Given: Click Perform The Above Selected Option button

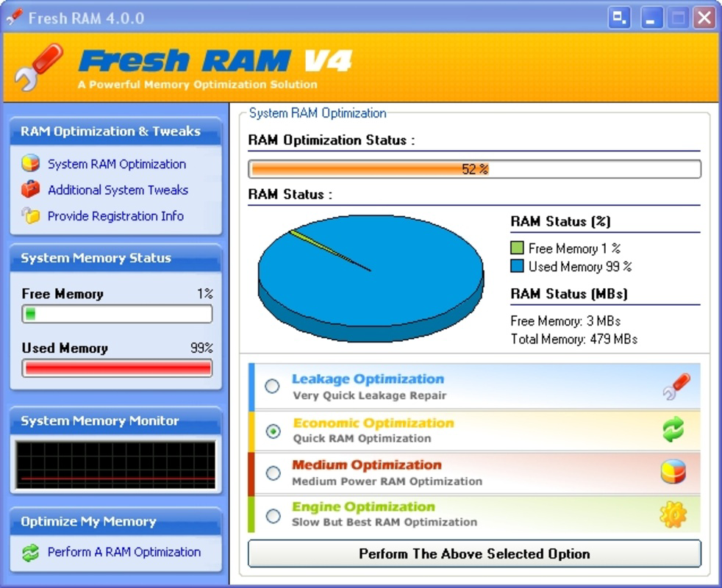Looking at the screenshot, I should point(474,553).
